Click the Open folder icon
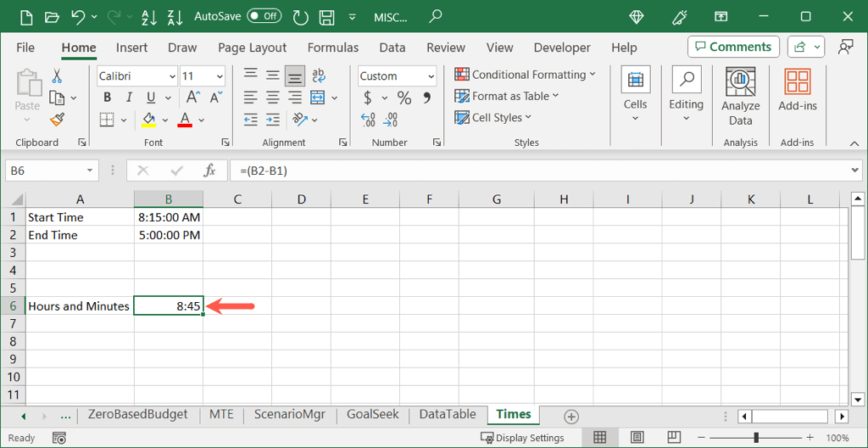 click(x=52, y=17)
